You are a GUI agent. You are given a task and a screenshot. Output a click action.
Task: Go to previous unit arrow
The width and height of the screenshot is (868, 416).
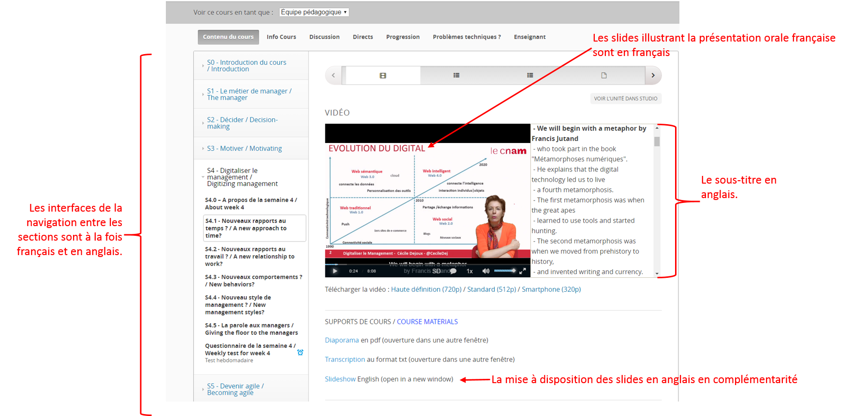pos(333,75)
